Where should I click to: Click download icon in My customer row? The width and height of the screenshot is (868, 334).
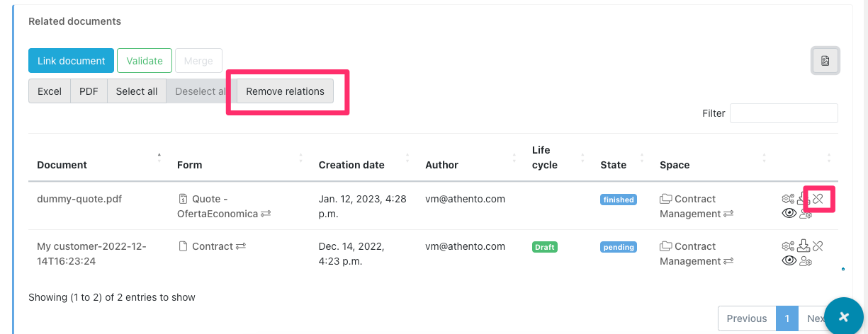(x=803, y=246)
